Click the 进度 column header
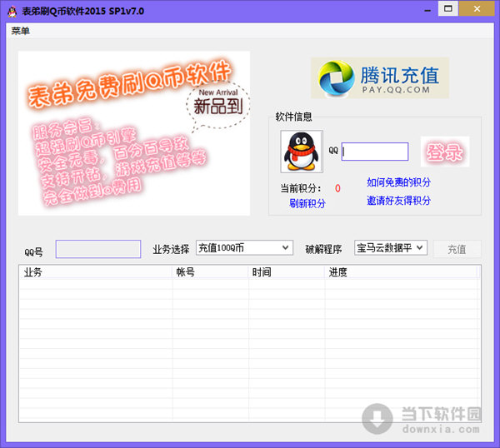Viewport: 500px width, 448px height. point(401,272)
